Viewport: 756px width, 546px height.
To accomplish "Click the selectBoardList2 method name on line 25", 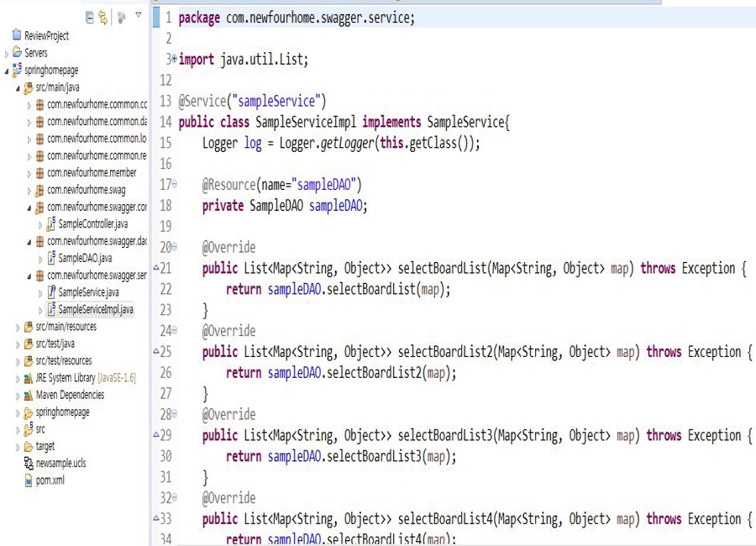I will [x=445, y=352].
